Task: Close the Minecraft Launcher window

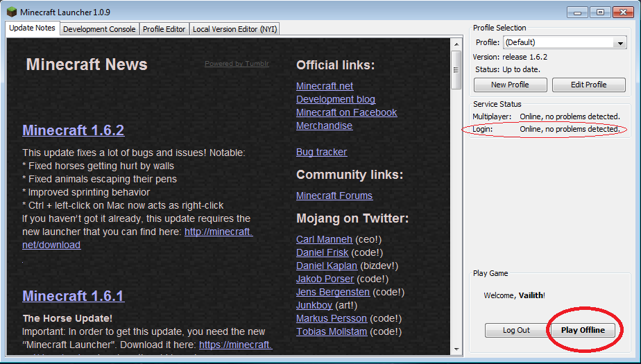Action: point(623,12)
